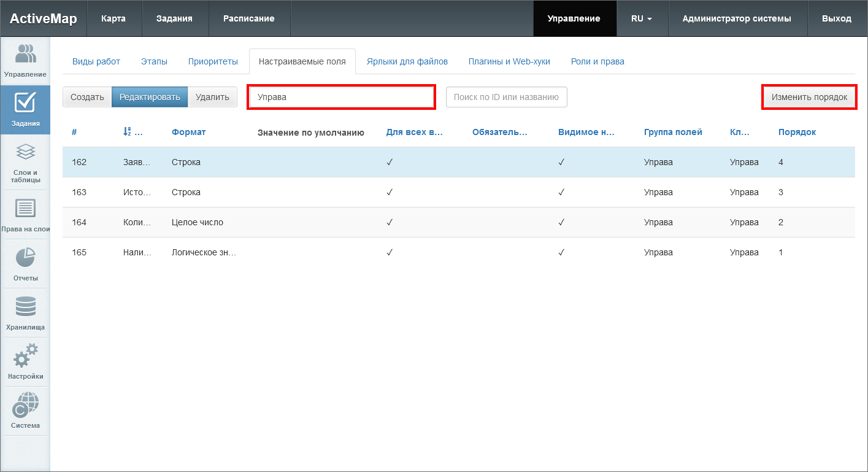This screenshot has width=868, height=472.
Task: Toggle Для всех видов checkmark in row 165
Action: point(390,252)
